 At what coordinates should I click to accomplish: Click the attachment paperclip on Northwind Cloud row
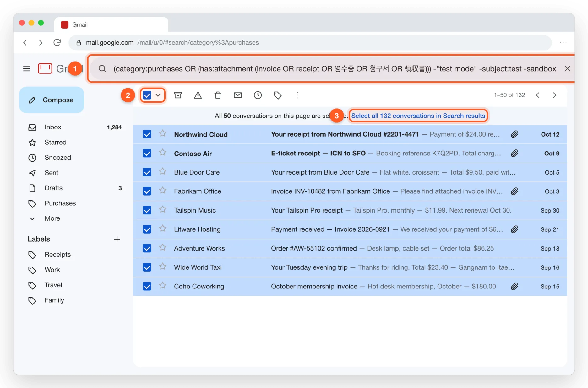(x=514, y=134)
